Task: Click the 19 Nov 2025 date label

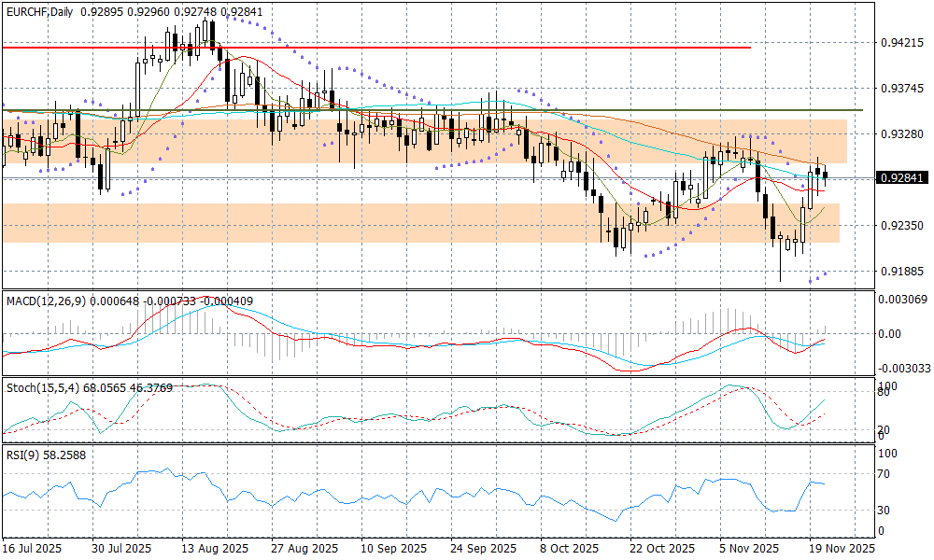Action: pyautogui.click(x=841, y=549)
